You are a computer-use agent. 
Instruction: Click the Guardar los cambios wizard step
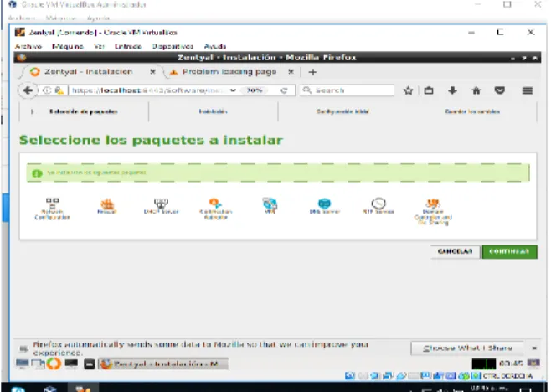(x=472, y=111)
